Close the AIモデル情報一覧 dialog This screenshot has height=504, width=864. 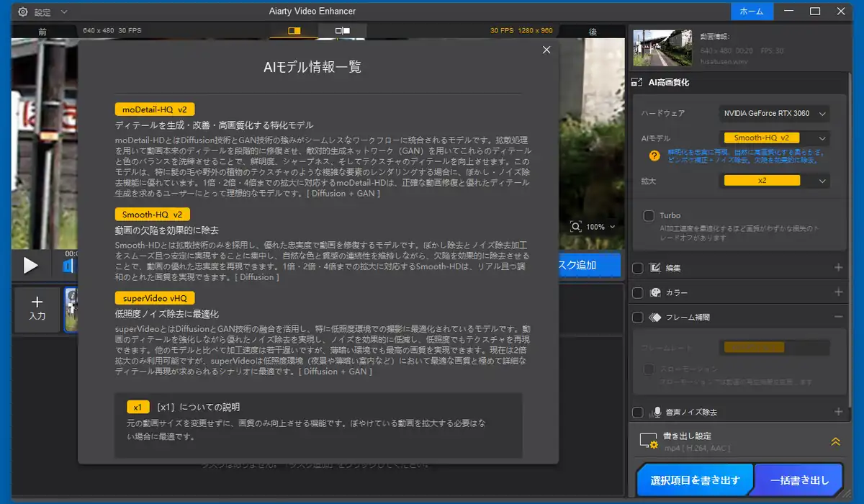[x=546, y=50]
